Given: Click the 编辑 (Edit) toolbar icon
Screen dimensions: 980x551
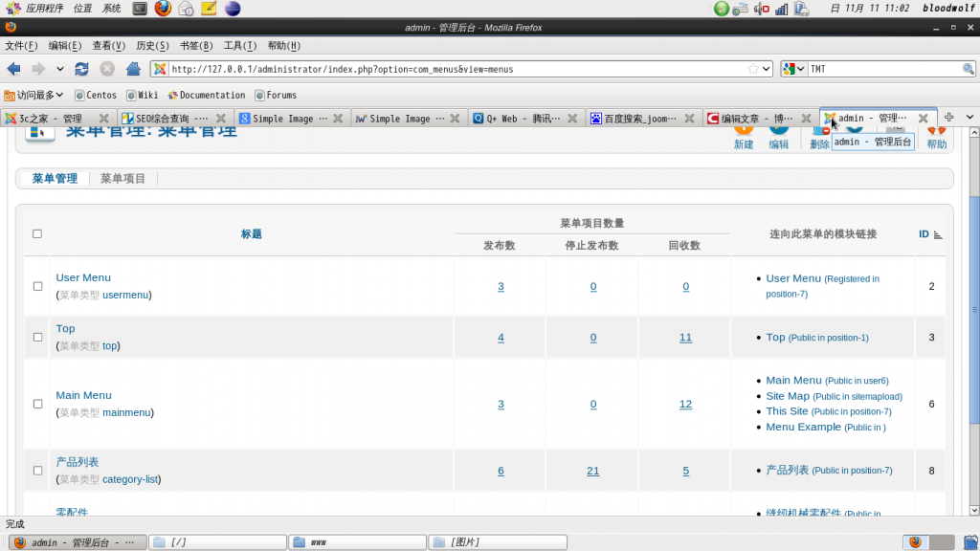Looking at the screenshot, I should (x=778, y=136).
